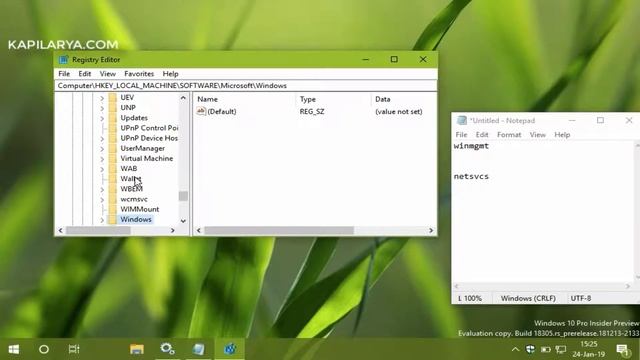
Task: Open Cortana search circle on taskbar
Action: pos(44,349)
